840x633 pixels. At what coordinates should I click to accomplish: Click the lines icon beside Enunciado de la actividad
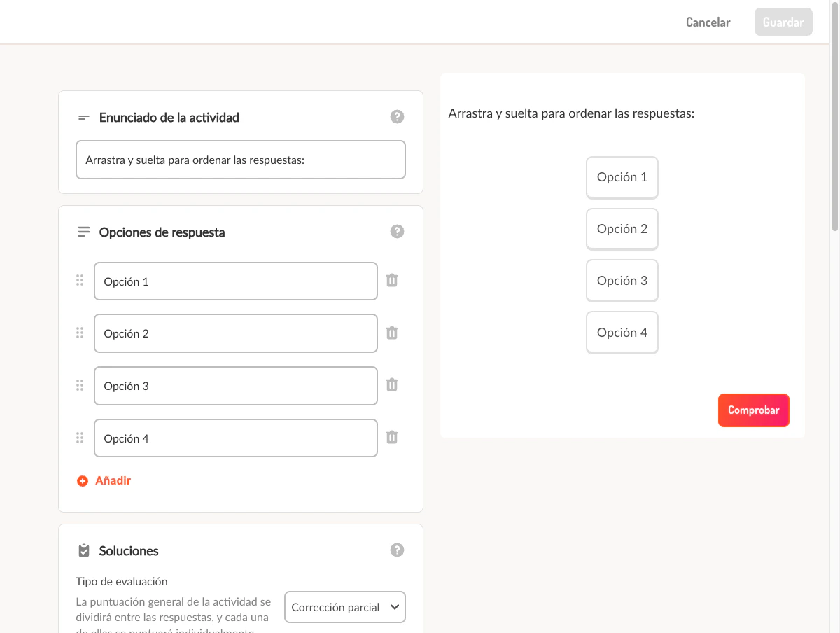[83, 116]
